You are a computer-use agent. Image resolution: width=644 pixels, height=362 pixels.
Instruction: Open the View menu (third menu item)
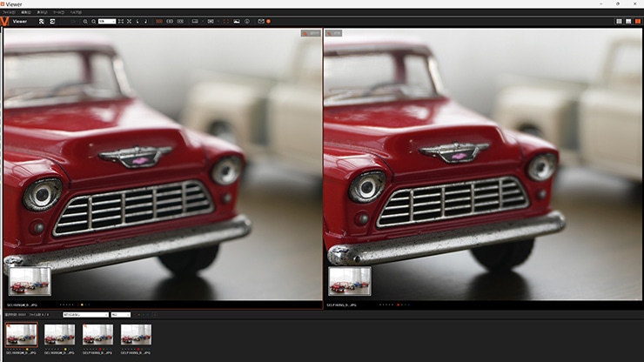pos(42,12)
